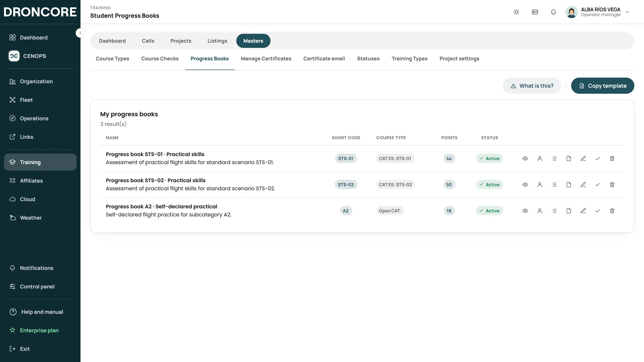The width and height of the screenshot is (644, 362).
Task: Click the DRONCORE logo
Action: coord(40,12)
